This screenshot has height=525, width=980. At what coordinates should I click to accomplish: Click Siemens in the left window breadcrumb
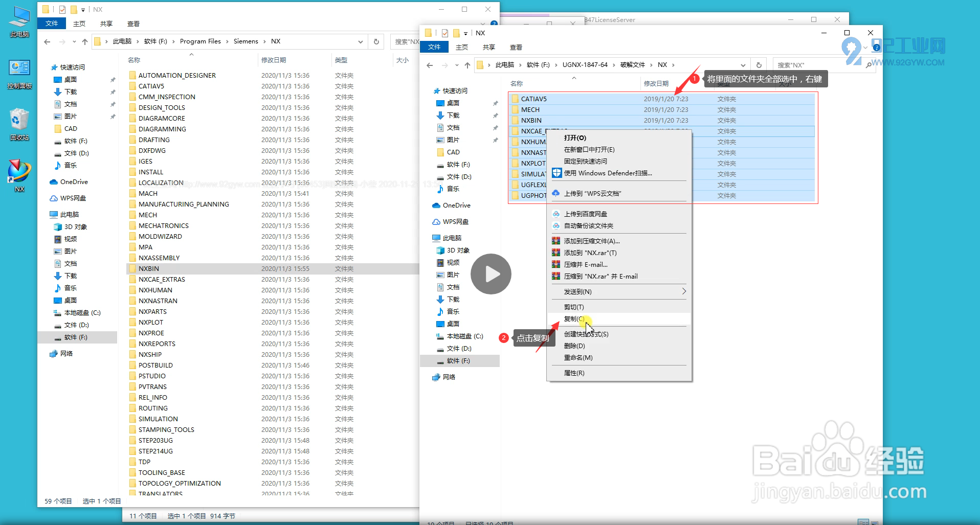(246, 41)
